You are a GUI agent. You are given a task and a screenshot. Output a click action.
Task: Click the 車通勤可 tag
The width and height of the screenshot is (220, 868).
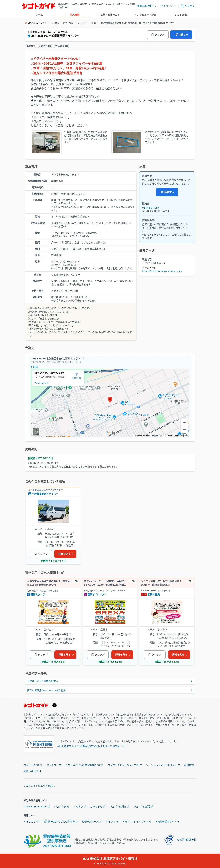point(31,46)
